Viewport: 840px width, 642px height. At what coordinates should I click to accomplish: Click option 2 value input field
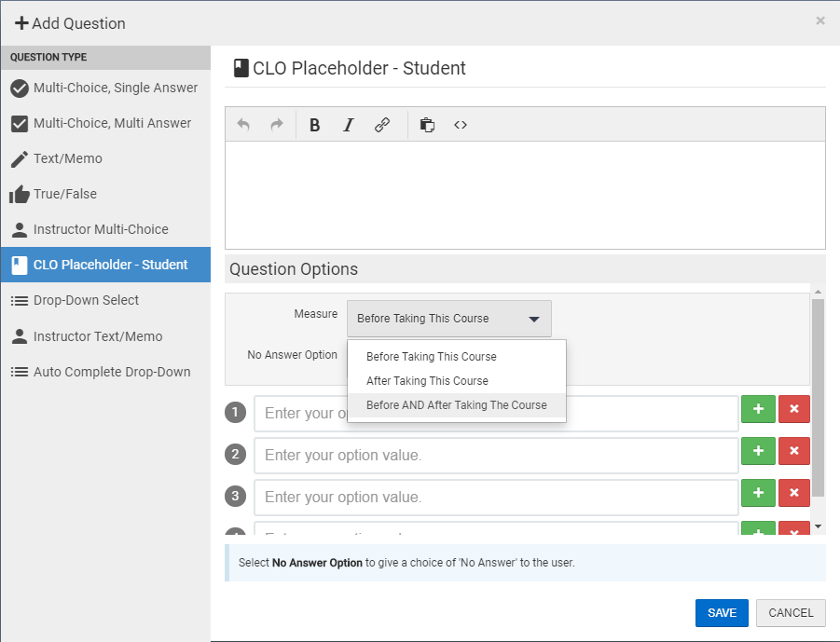pyautogui.click(x=496, y=455)
